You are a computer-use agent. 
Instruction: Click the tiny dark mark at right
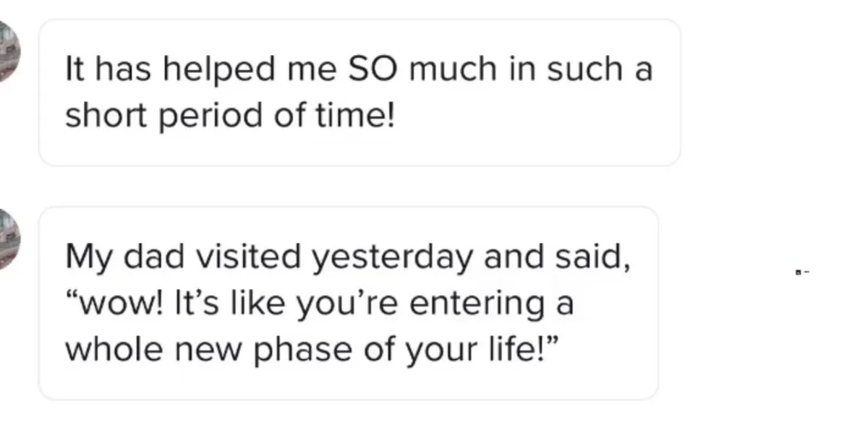[x=801, y=273]
